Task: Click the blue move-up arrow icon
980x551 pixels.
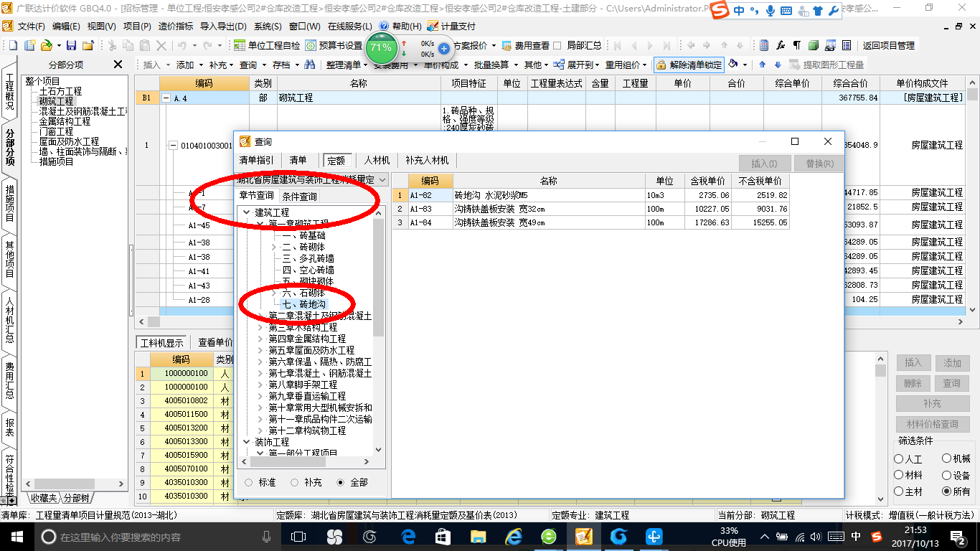Action: coord(762,65)
